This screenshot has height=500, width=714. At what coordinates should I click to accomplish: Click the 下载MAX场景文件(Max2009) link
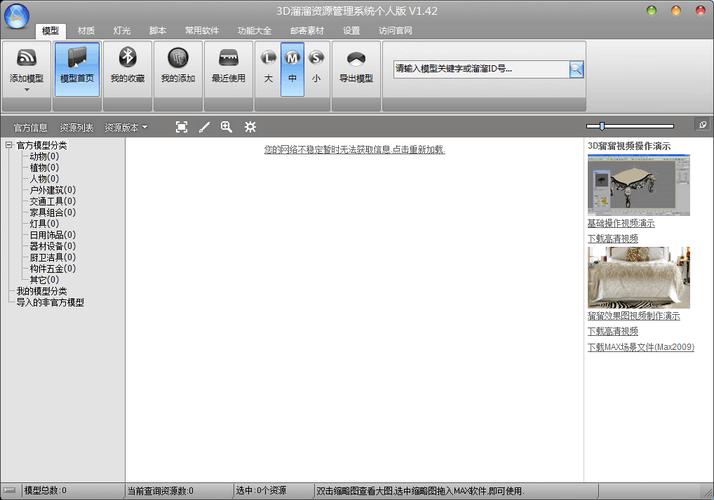pos(640,347)
